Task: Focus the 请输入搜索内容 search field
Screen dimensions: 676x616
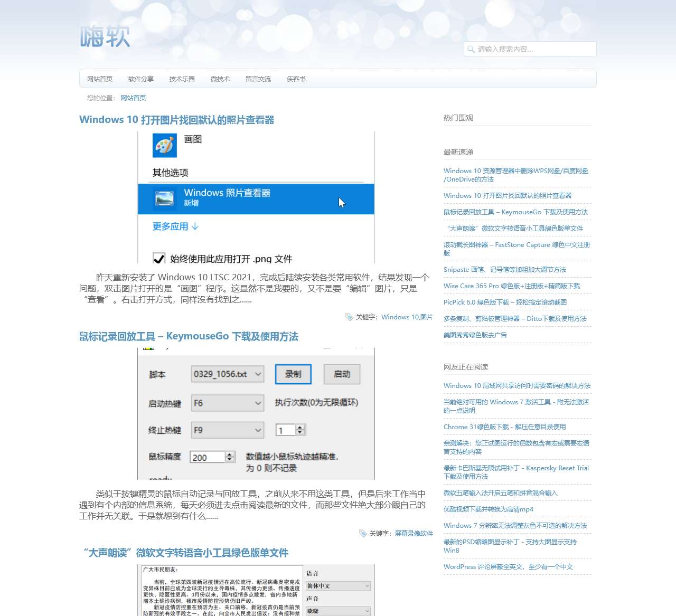Action: (x=530, y=49)
